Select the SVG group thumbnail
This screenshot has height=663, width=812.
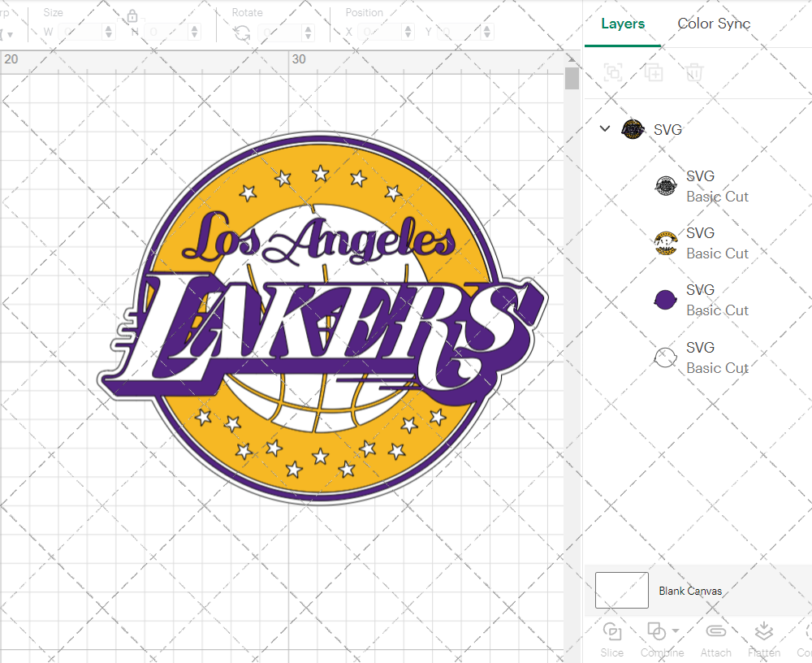pyautogui.click(x=633, y=129)
